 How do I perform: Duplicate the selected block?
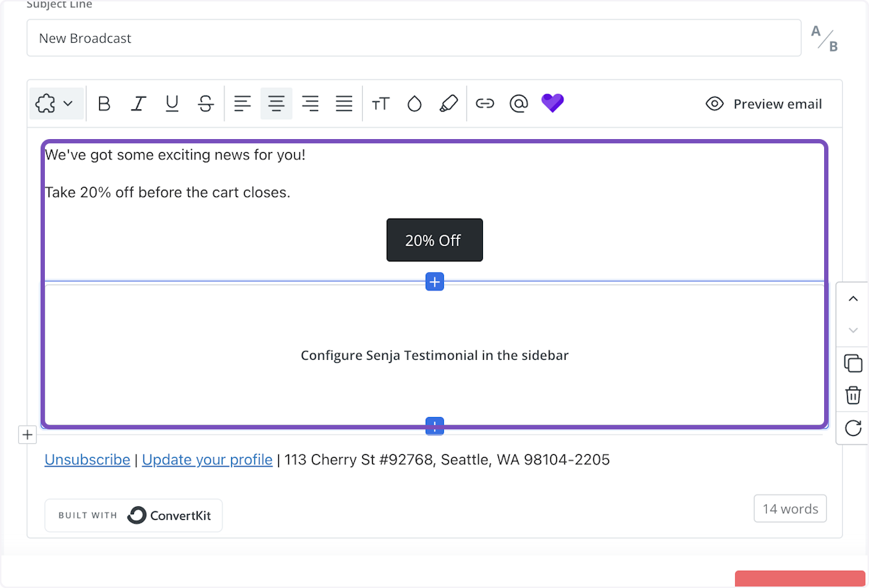[852, 363]
